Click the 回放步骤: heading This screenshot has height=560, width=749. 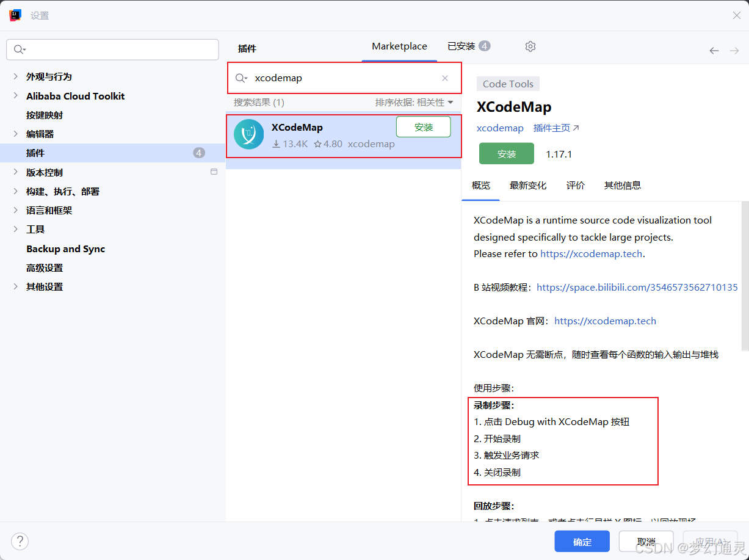(494, 506)
